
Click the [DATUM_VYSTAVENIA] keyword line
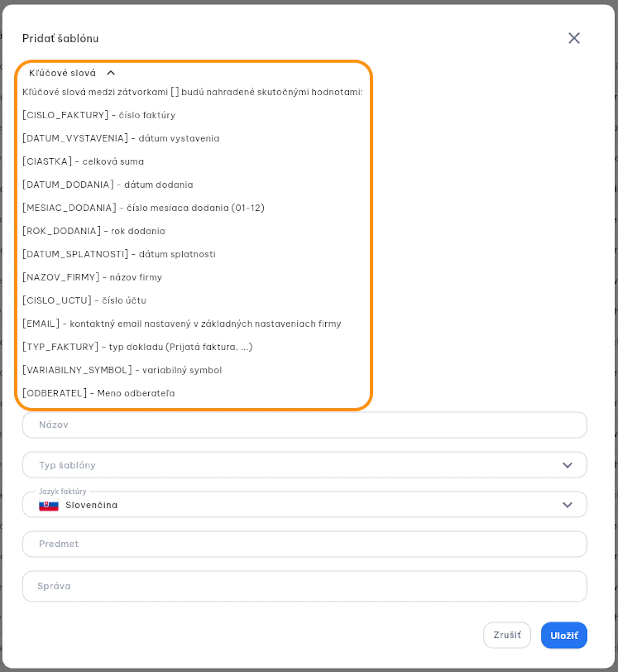click(121, 138)
